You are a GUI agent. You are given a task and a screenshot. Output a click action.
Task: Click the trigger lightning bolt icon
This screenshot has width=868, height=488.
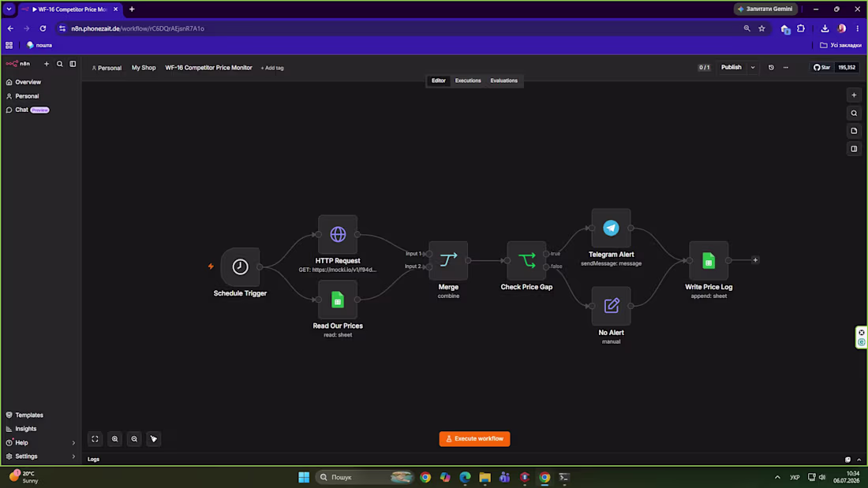coord(211,266)
